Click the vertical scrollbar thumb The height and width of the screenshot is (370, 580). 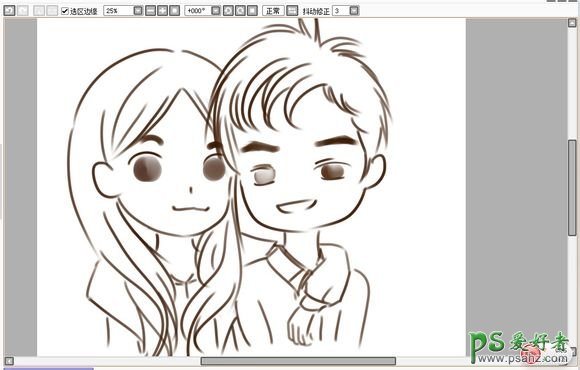pyautogui.click(x=572, y=187)
